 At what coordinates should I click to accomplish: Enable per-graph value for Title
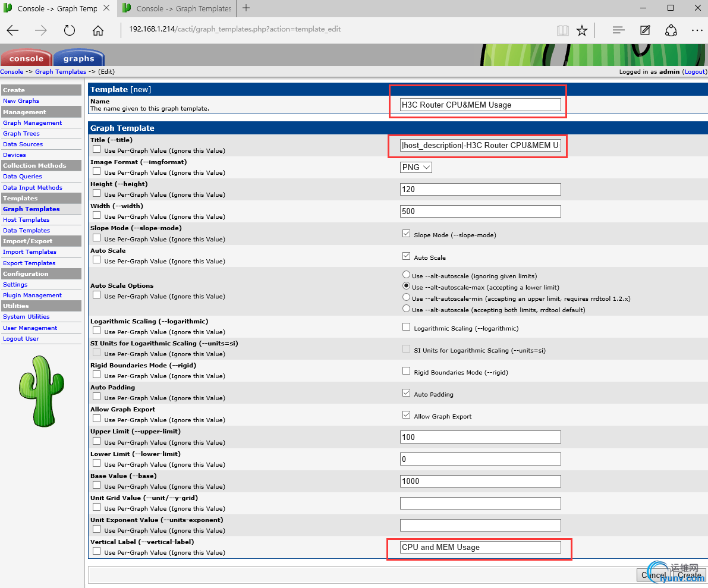(x=97, y=149)
